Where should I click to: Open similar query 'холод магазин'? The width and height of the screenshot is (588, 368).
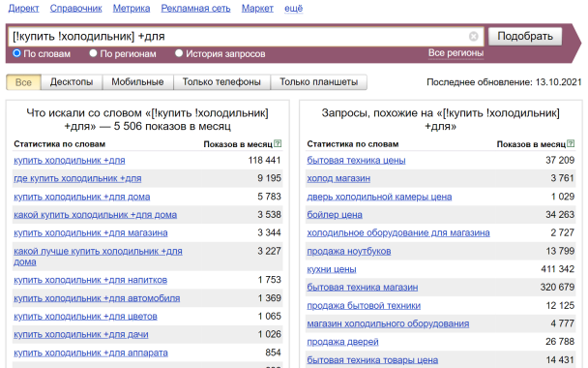tap(338, 178)
